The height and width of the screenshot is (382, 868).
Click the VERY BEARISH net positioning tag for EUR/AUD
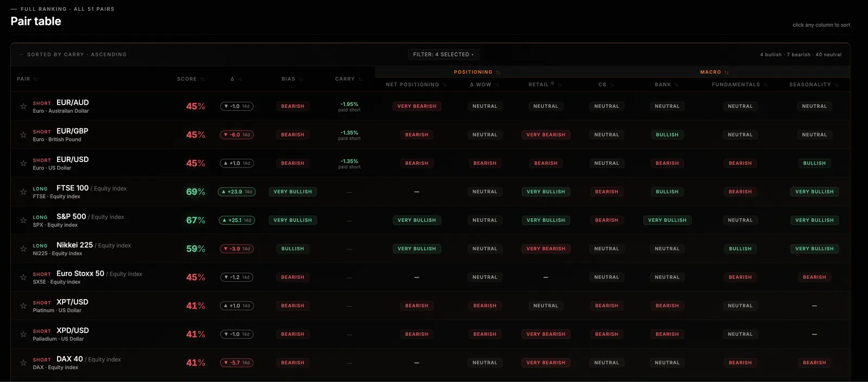417,106
